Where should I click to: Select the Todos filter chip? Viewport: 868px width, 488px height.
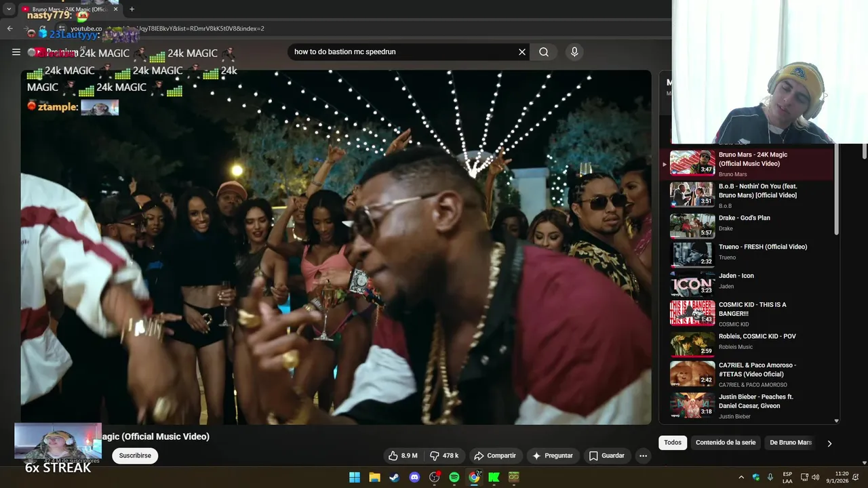[673, 443]
